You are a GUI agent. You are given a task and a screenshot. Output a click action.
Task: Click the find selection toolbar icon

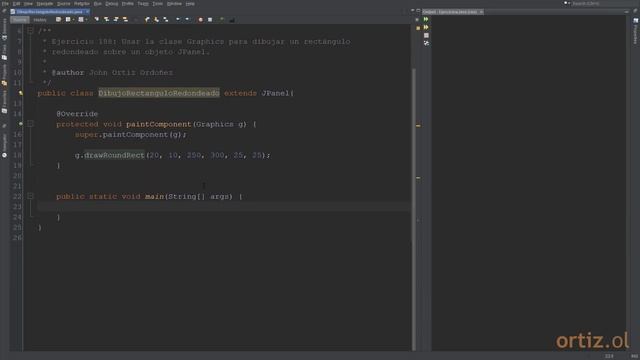pyautogui.click(x=97, y=19)
